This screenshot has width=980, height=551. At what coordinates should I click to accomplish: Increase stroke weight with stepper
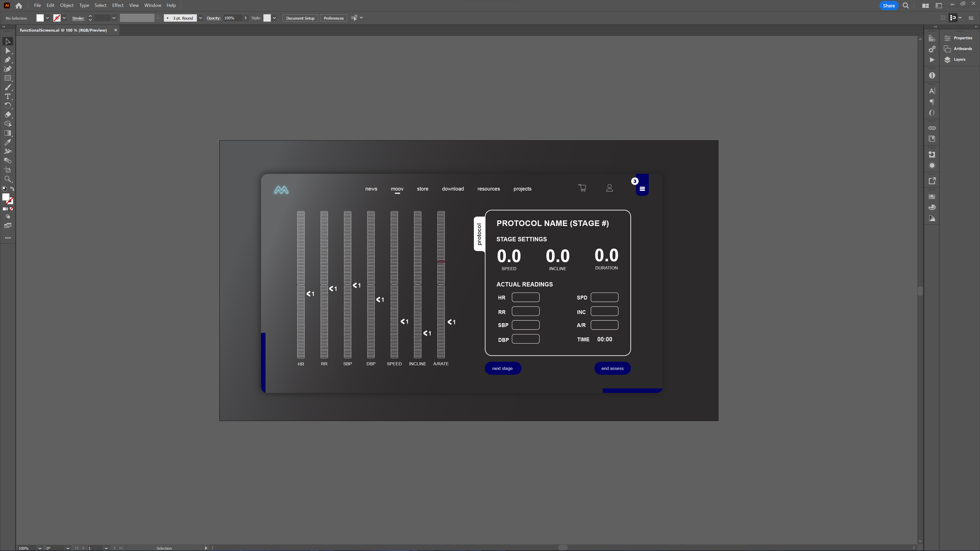click(x=90, y=16)
